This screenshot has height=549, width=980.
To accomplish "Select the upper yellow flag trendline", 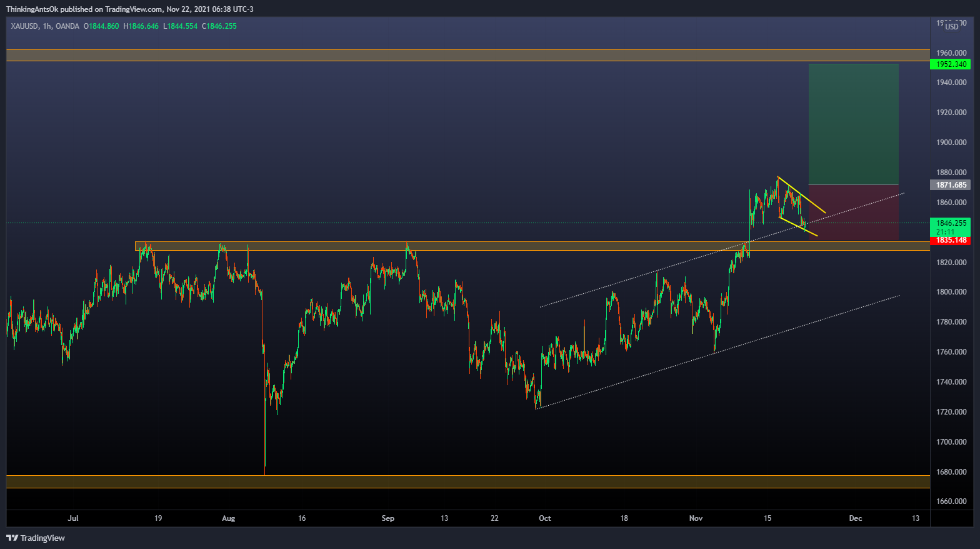I will pos(802,194).
